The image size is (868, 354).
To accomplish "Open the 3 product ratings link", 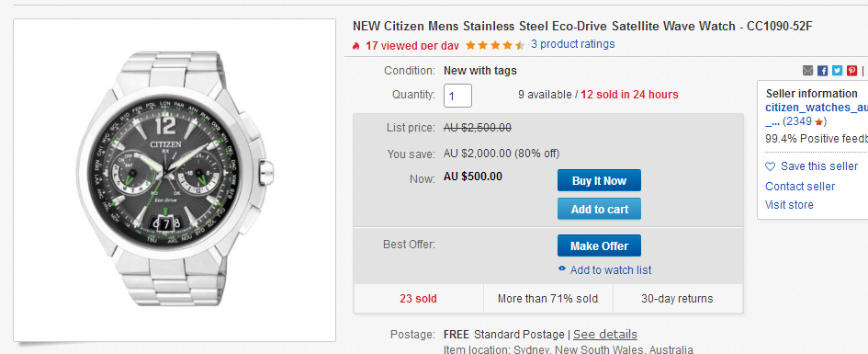I will click(572, 44).
